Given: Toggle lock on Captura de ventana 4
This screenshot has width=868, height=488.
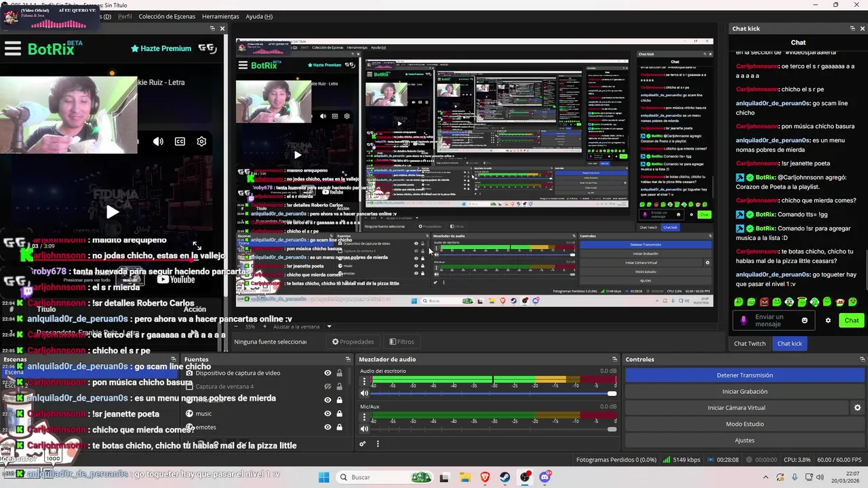Looking at the screenshot, I should (339, 386).
